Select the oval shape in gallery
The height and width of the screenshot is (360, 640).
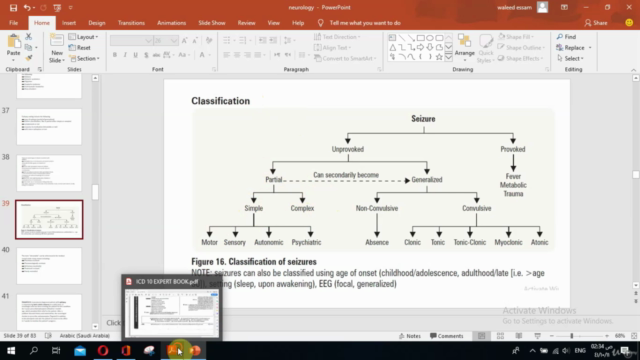(430, 38)
